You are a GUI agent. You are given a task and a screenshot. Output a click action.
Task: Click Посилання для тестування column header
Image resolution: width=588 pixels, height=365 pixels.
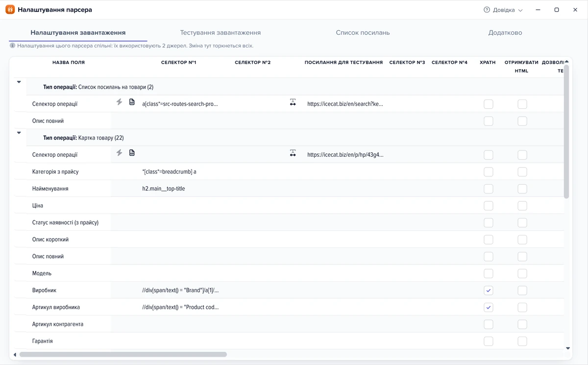pyautogui.click(x=343, y=63)
